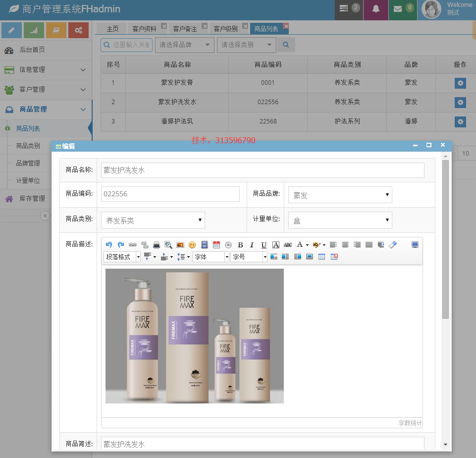Collapse sidebar with double-arrow button
The height and width of the screenshot is (458, 476).
tap(45, 216)
